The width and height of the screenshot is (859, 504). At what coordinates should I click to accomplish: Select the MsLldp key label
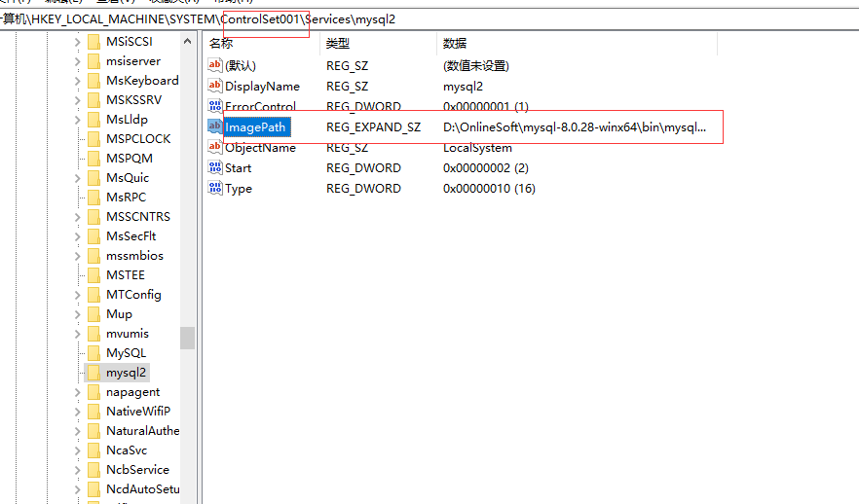pyautogui.click(x=127, y=120)
